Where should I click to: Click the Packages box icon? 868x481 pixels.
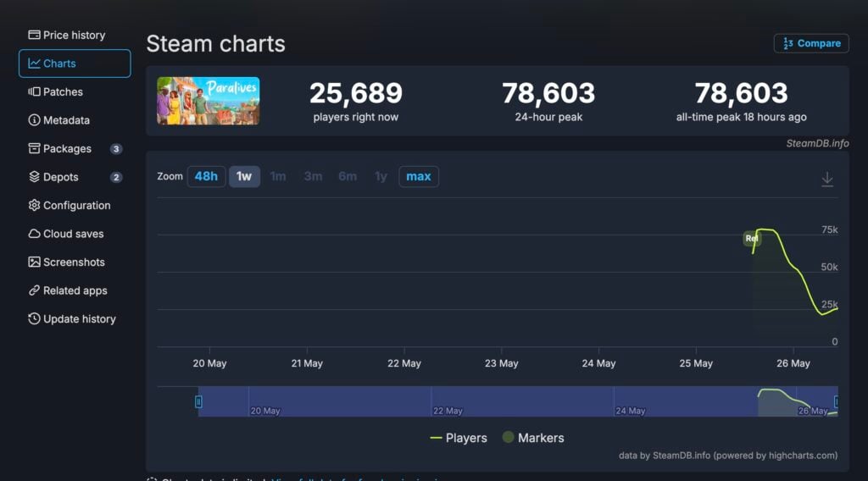34,148
